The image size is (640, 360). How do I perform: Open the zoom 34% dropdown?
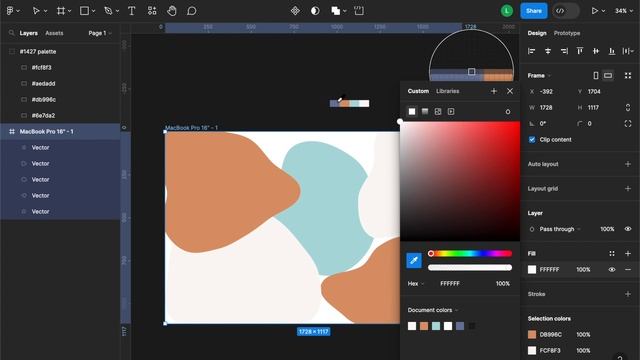click(623, 11)
